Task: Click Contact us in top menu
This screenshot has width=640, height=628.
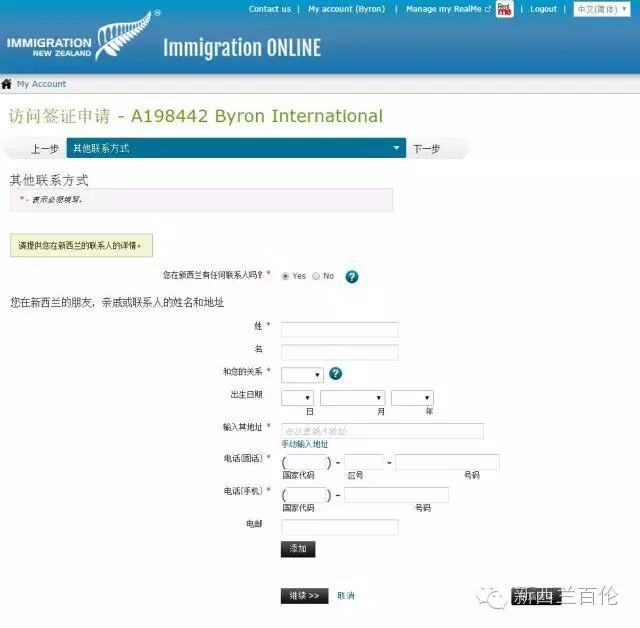Action: coord(270,9)
